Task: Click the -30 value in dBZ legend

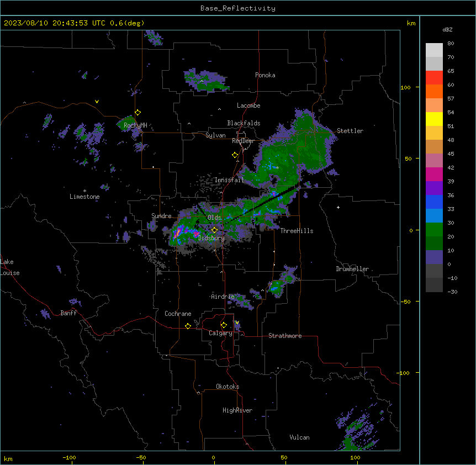Action: coord(452,292)
